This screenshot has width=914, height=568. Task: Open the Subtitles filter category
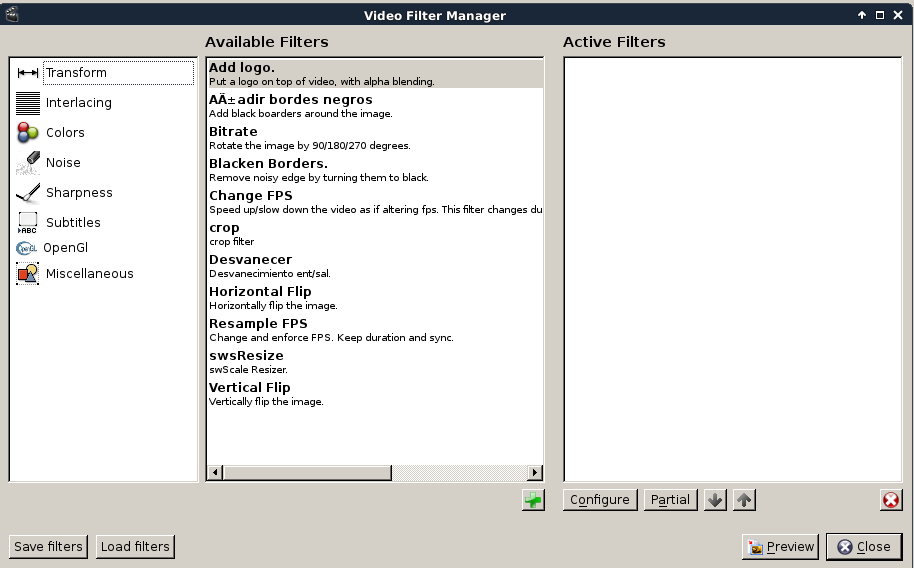coord(104,223)
